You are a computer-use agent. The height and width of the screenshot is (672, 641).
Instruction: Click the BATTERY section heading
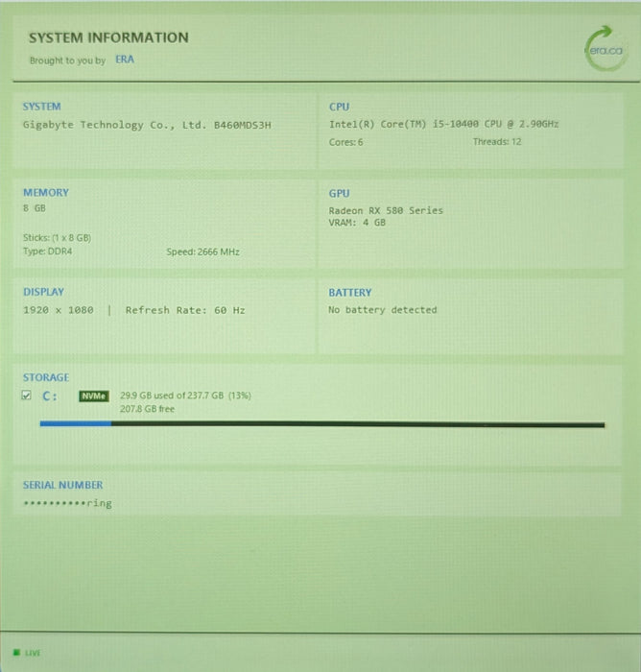(350, 293)
